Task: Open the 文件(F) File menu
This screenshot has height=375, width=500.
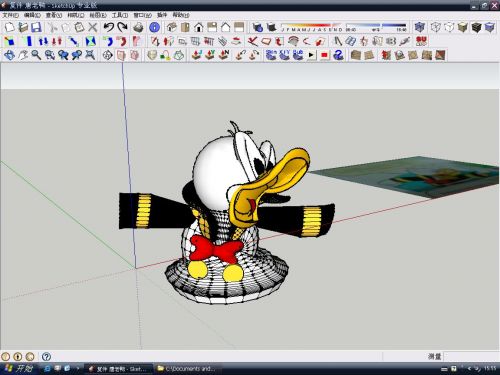Action: coord(10,15)
